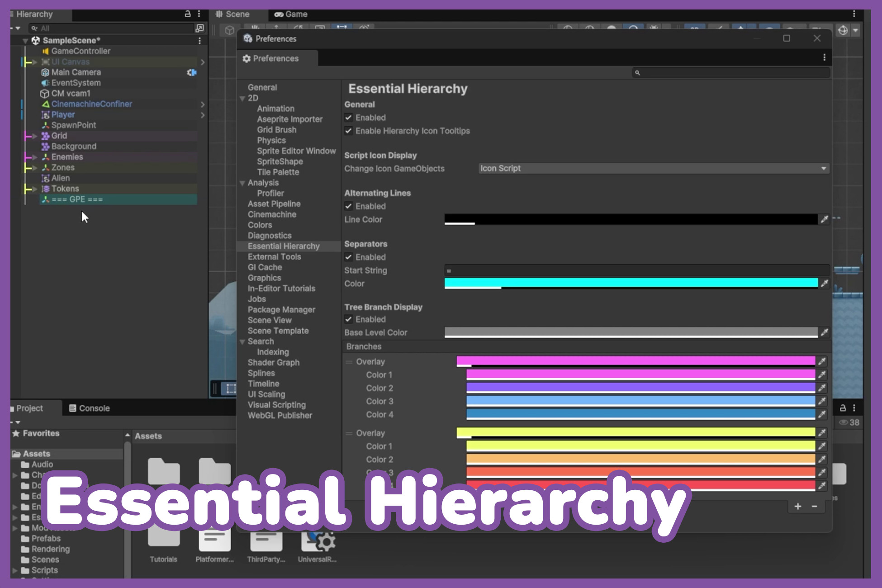This screenshot has height=588, width=882.
Task: Click gizmo globe icon in Scene toolbar
Action: click(x=843, y=30)
